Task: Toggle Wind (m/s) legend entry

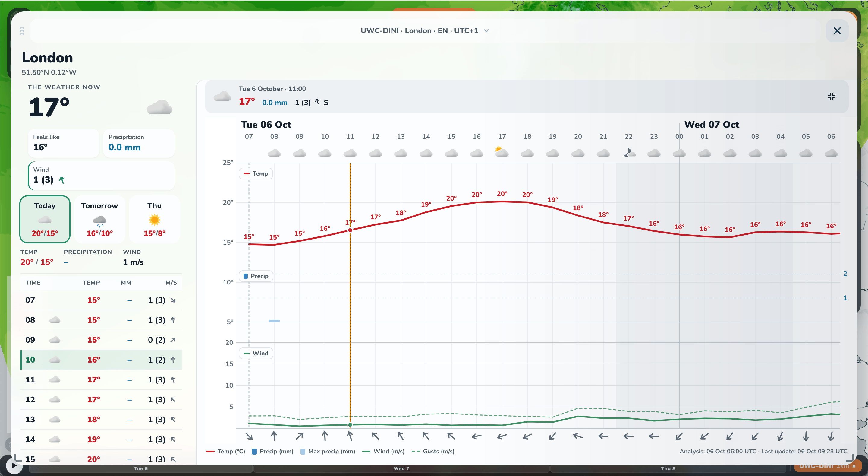Action: point(383,451)
